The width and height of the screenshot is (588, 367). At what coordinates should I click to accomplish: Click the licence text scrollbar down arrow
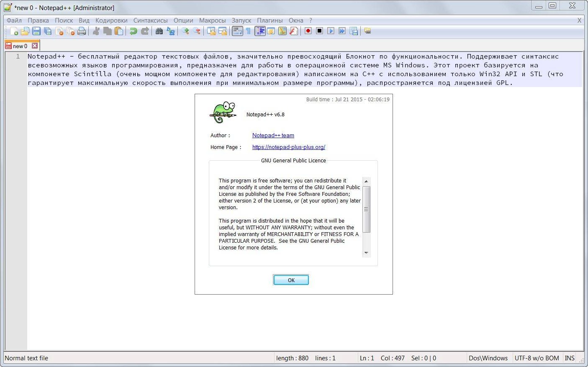(x=366, y=253)
